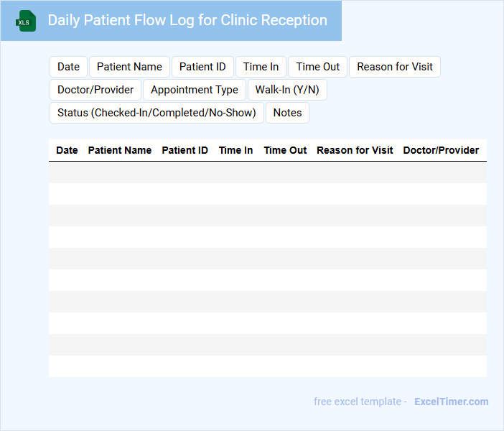Click the Appointment Type tag
This screenshot has width=504, height=431.
click(x=195, y=90)
